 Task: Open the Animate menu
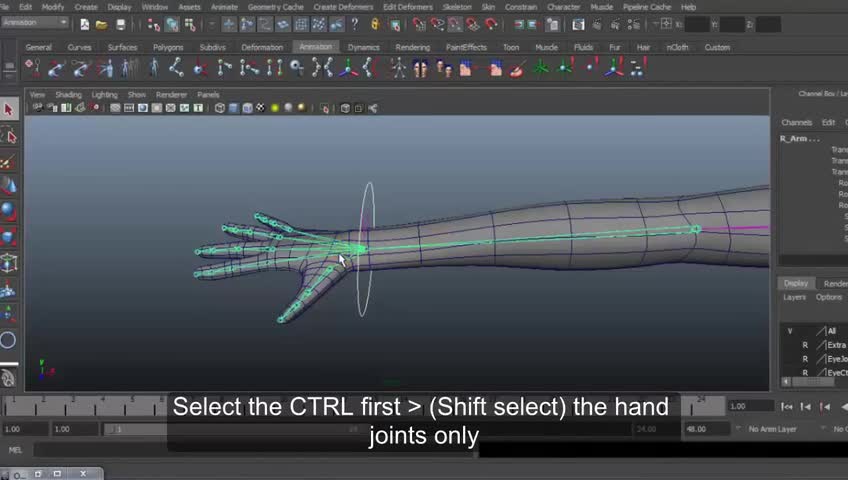click(x=224, y=7)
